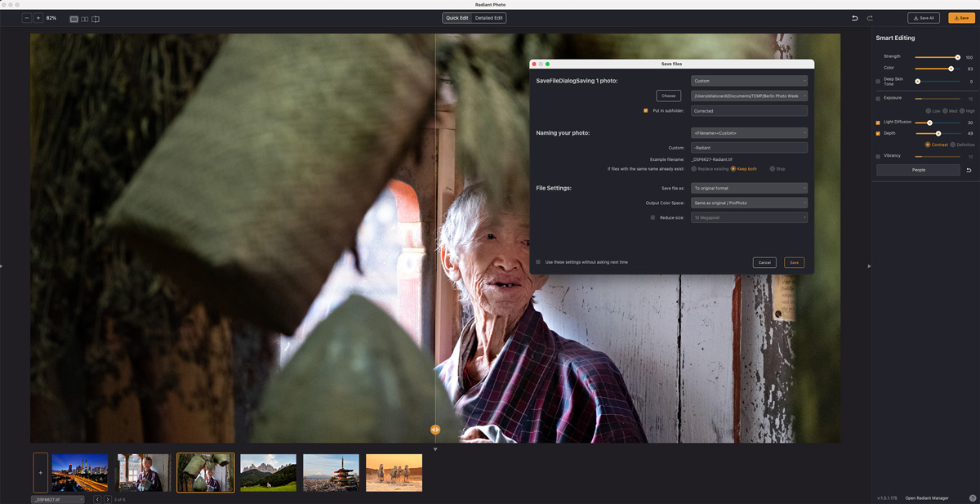Click the undo arrow in top toolbar

tap(855, 18)
